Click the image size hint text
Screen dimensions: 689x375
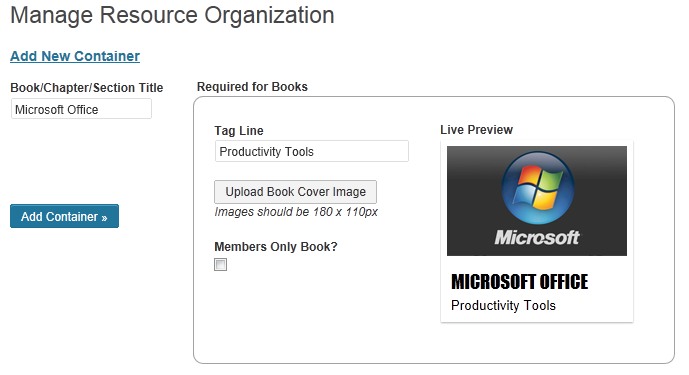pos(296,212)
